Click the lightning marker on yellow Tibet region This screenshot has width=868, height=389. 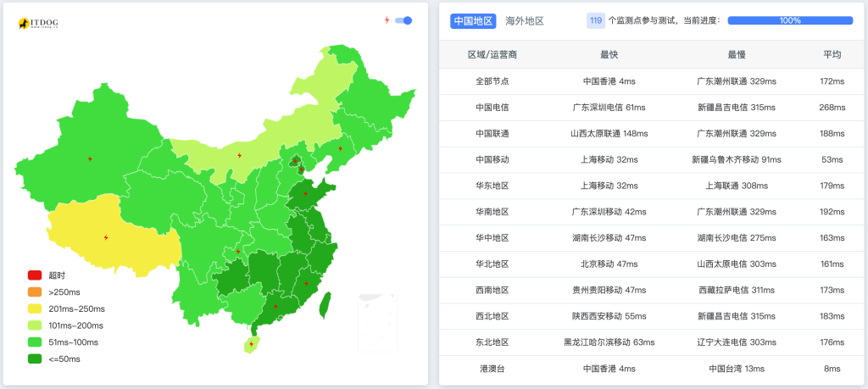coord(105,237)
